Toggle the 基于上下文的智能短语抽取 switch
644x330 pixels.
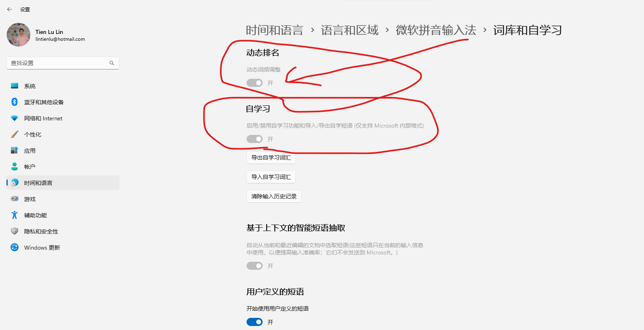coord(255,266)
